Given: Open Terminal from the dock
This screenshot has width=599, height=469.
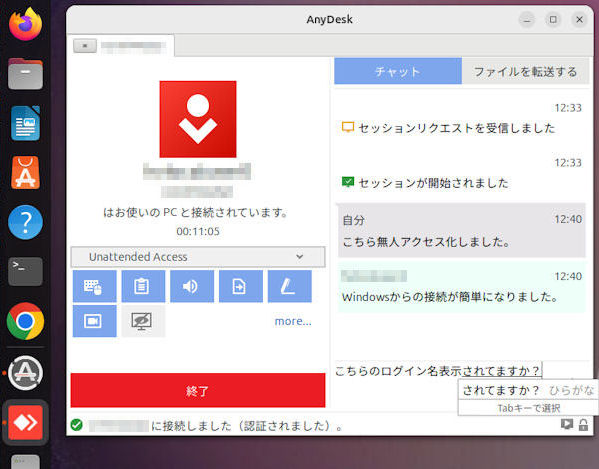Looking at the screenshot, I should click(x=25, y=272).
